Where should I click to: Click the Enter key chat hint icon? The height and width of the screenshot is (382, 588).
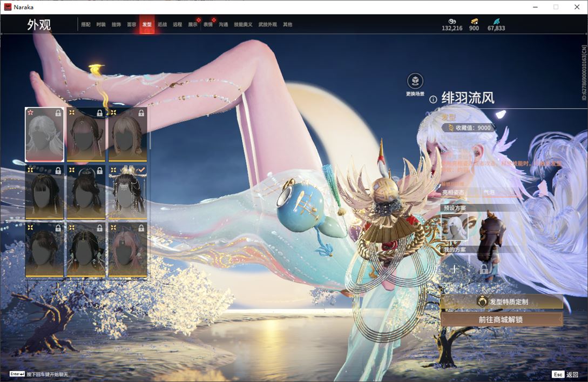[x=17, y=374]
